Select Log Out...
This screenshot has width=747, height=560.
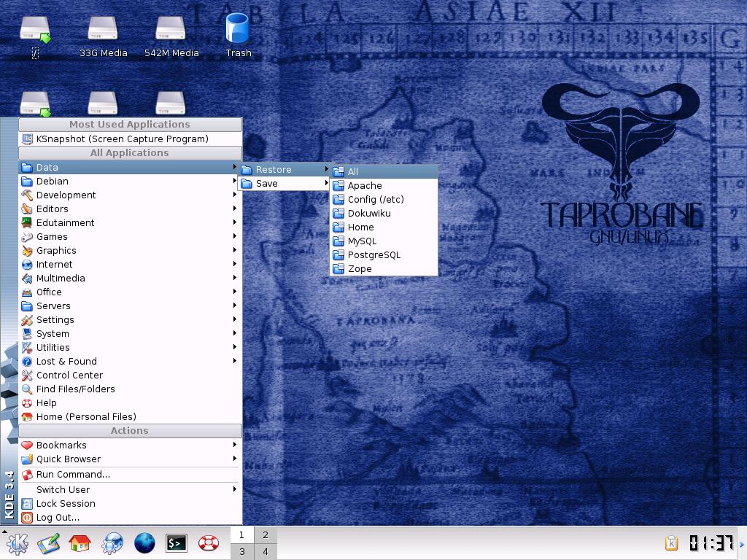click(130, 517)
